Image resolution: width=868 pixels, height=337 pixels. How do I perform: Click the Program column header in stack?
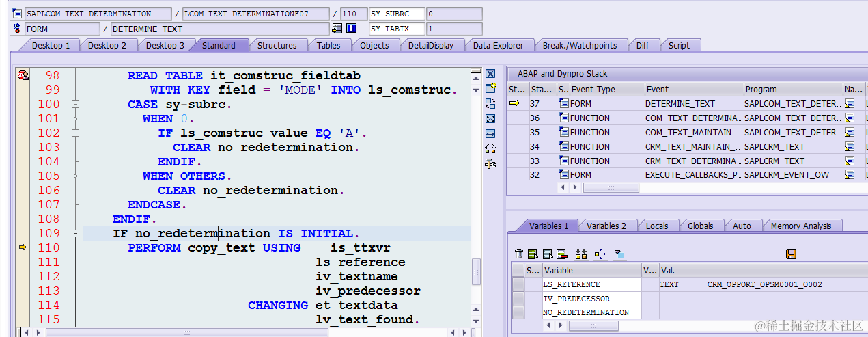793,90
